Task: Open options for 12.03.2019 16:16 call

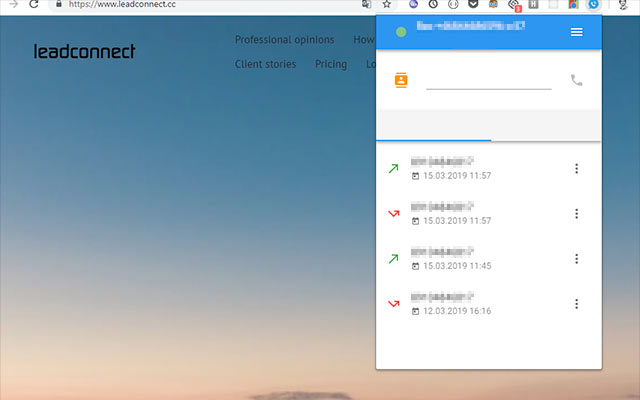Action: (x=576, y=304)
